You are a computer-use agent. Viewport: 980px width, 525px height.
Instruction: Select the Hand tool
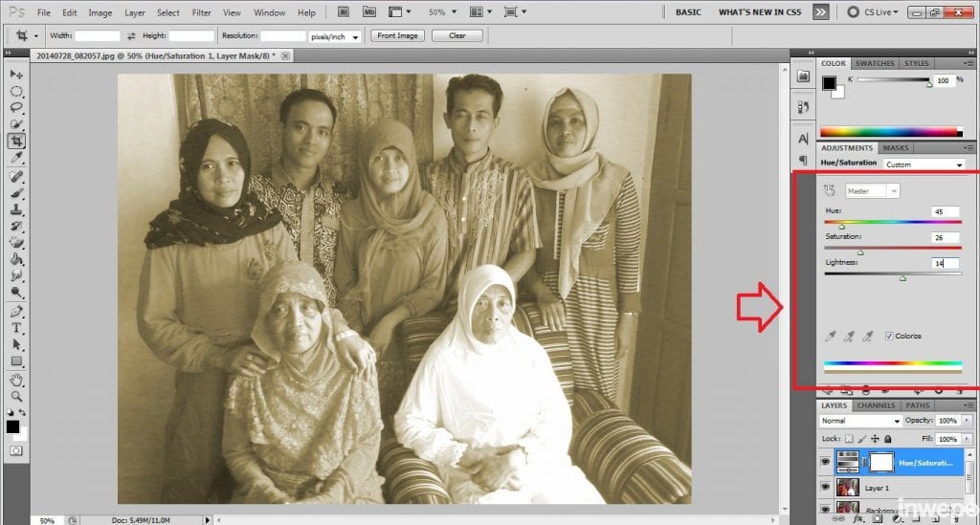coord(16,381)
